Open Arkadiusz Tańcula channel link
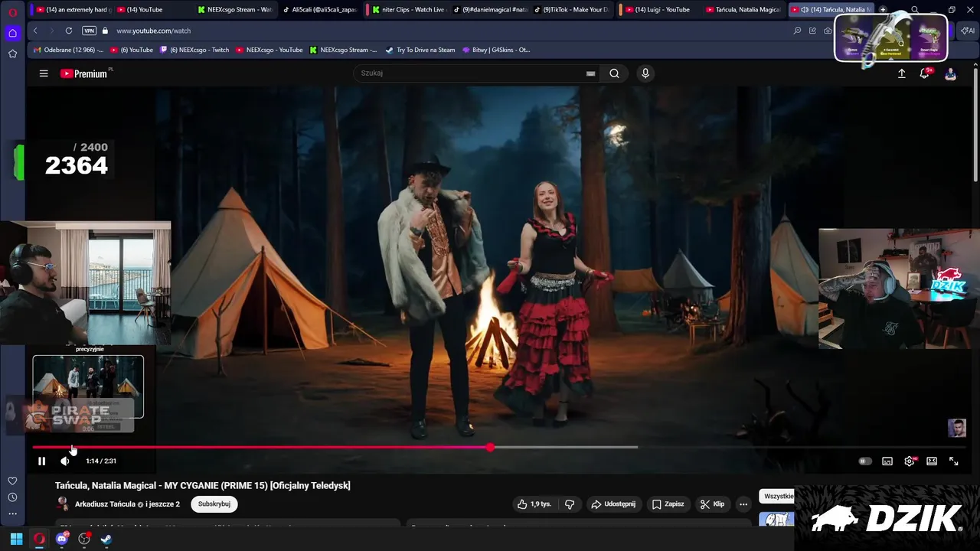This screenshot has width=980, height=551. [105, 504]
